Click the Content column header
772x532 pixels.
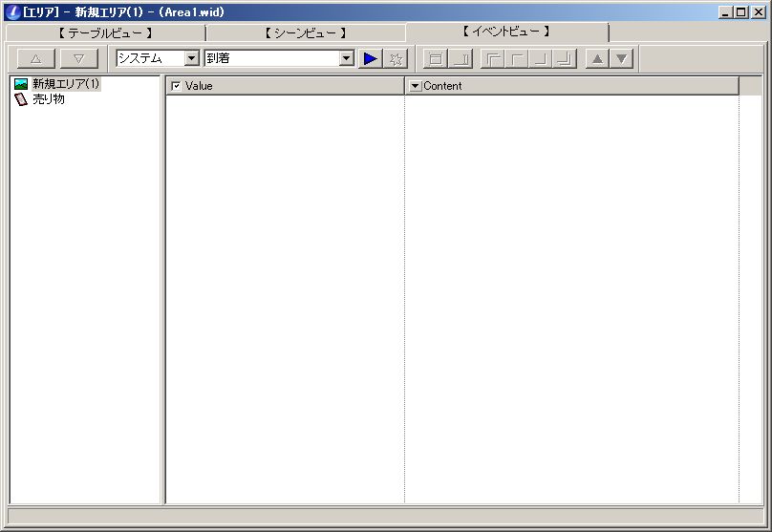tap(571, 86)
